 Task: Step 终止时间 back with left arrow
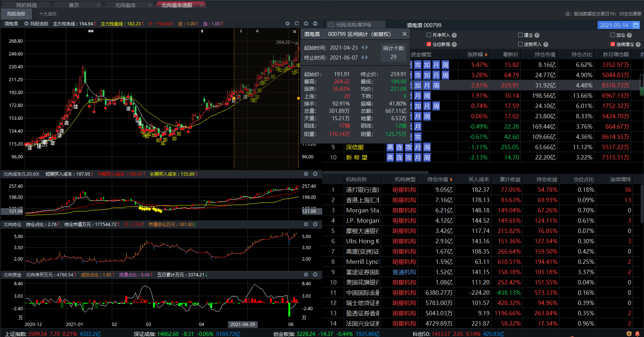363,57
